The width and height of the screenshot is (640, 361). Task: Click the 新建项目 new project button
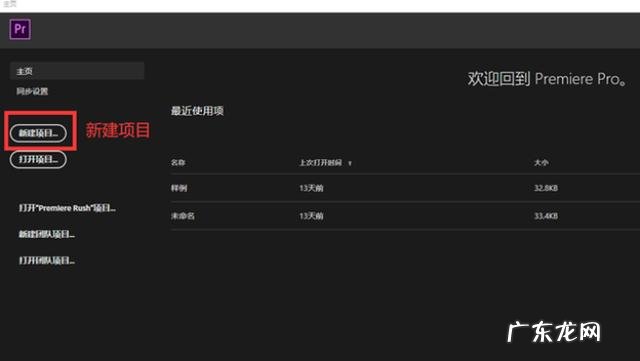tap(38, 133)
